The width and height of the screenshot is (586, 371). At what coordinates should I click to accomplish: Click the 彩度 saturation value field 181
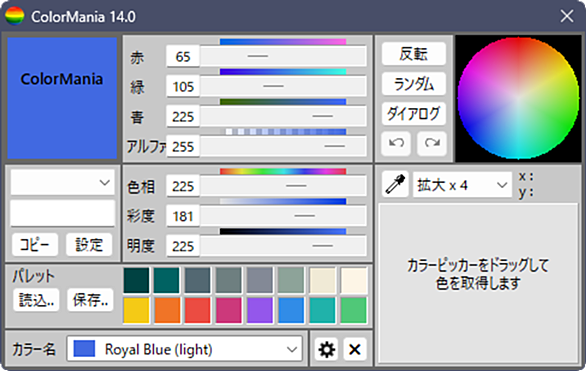(x=183, y=216)
